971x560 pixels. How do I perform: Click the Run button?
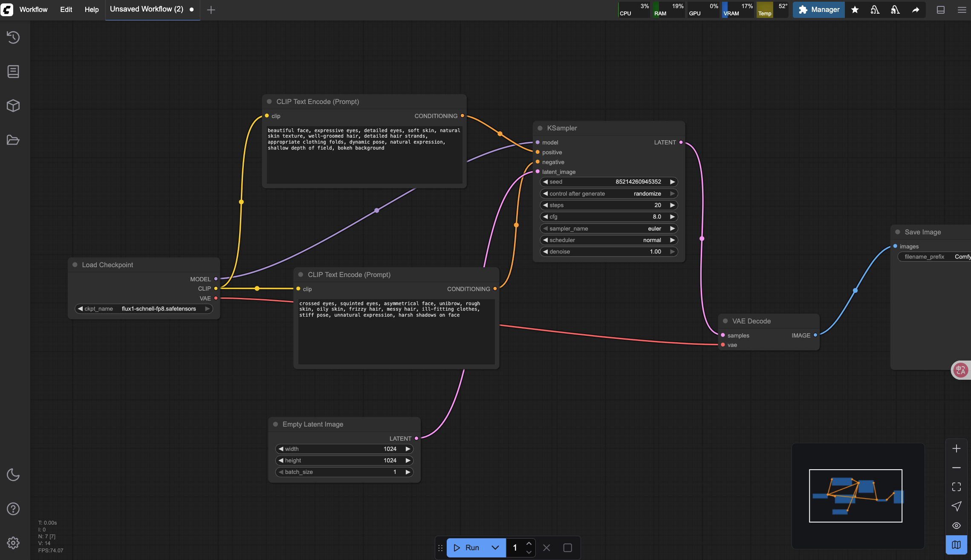[466, 548]
